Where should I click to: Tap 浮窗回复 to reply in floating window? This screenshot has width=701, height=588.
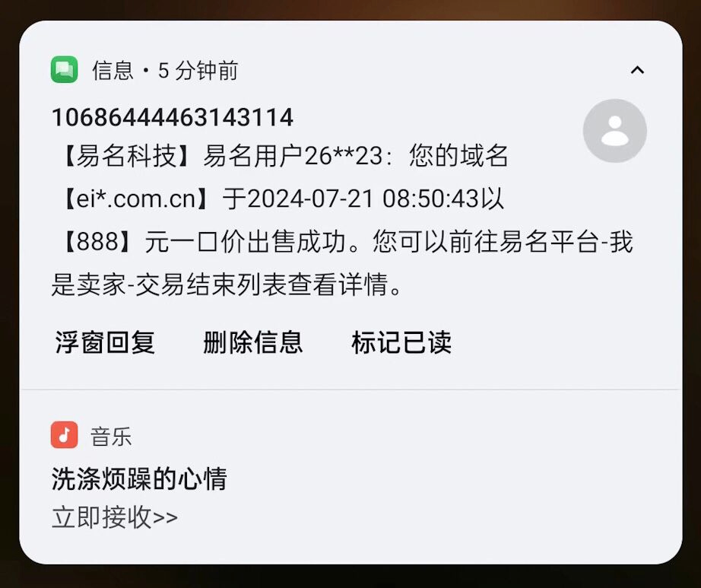click(105, 342)
